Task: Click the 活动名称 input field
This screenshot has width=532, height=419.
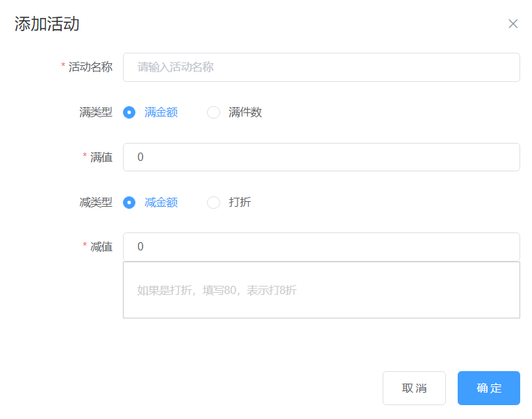Action: pos(321,67)
